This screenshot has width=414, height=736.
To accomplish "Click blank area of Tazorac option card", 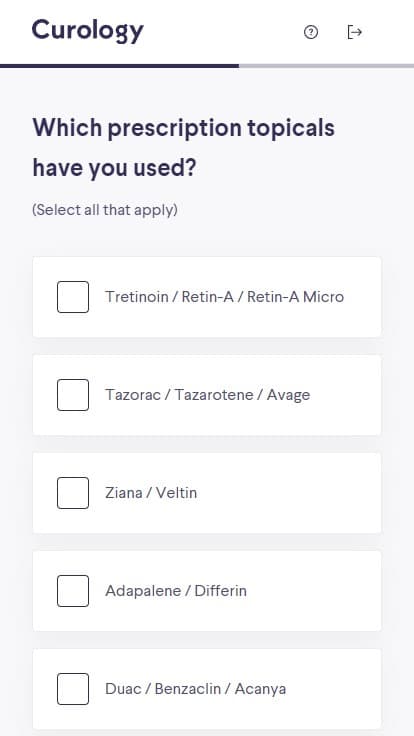I will point(345,395).
